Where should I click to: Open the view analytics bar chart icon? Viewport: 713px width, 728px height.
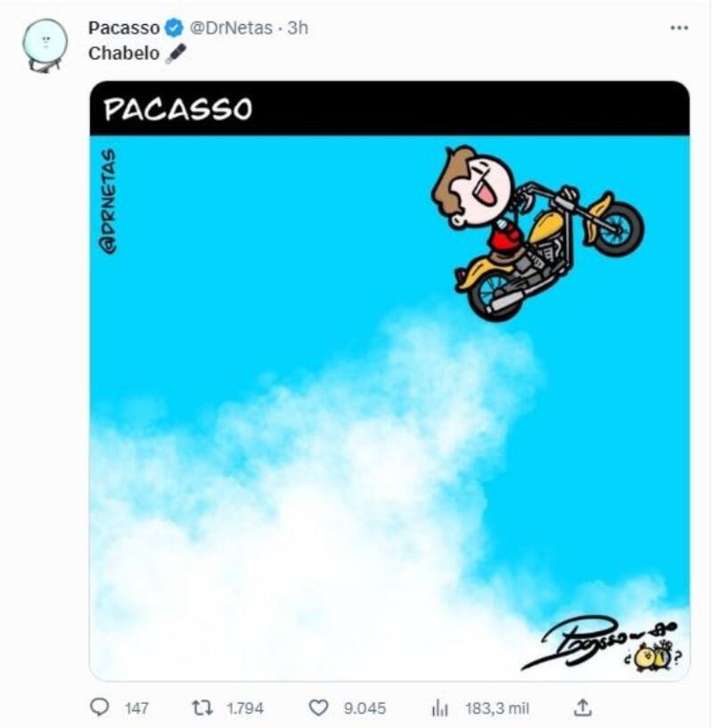point(439,708)
